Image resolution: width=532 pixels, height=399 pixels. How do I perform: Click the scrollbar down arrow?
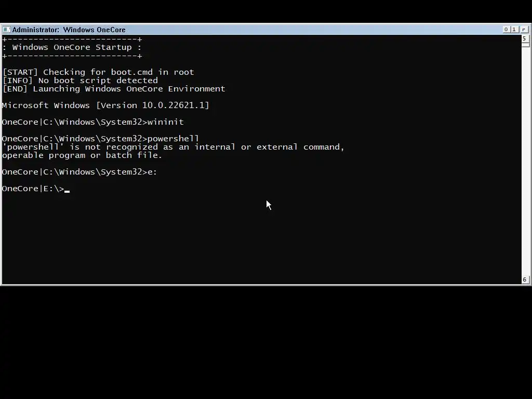click(x=525, y=280)
